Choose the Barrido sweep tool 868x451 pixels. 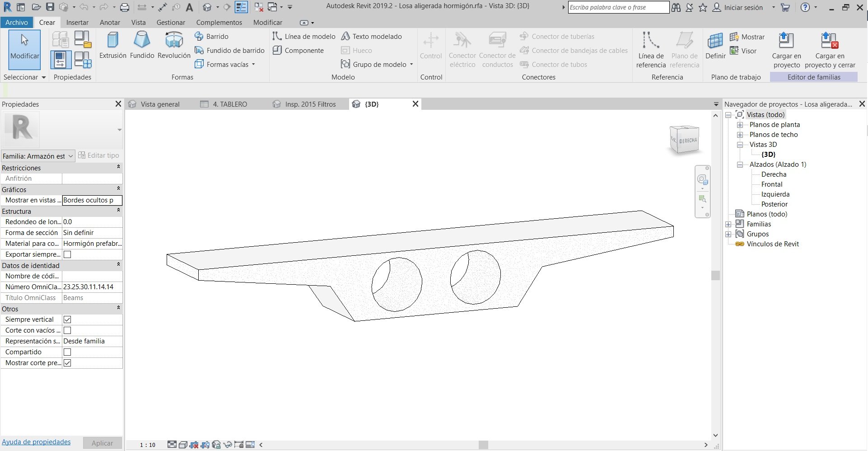[x=211, y=36]
